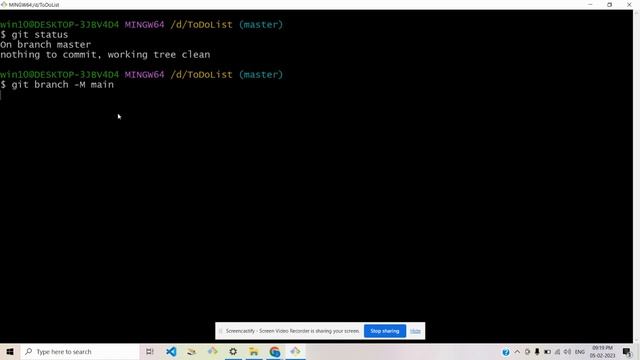Check the battery status tray icon
The width and height of the screenshot is (640, 360).
click(547, 352)
